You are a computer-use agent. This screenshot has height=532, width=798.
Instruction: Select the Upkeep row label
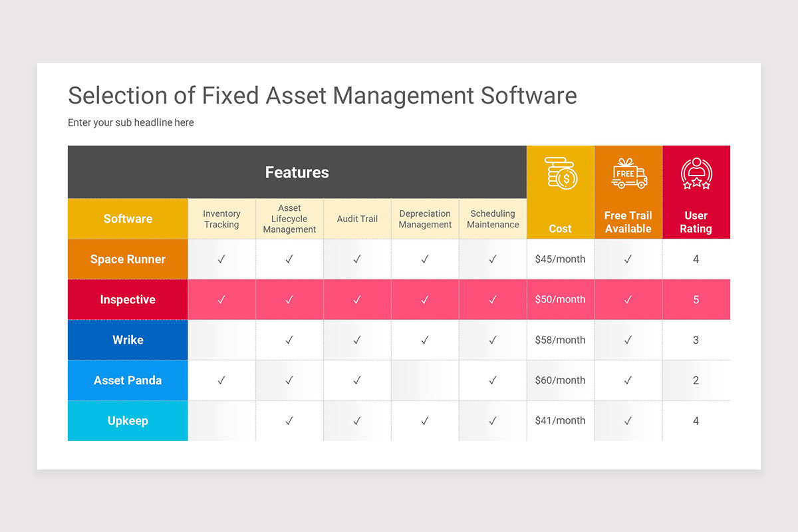127,421
